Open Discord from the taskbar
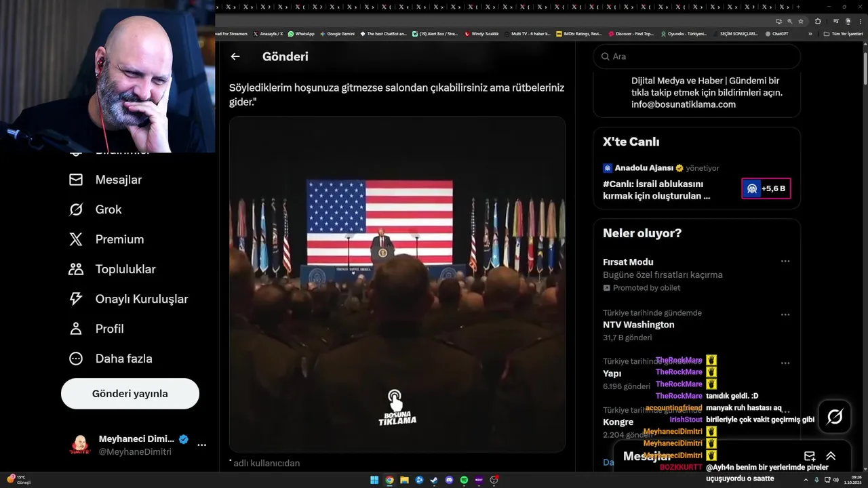Screen dimensions: 868x488 pyautogui.click(x=449, y=480)
